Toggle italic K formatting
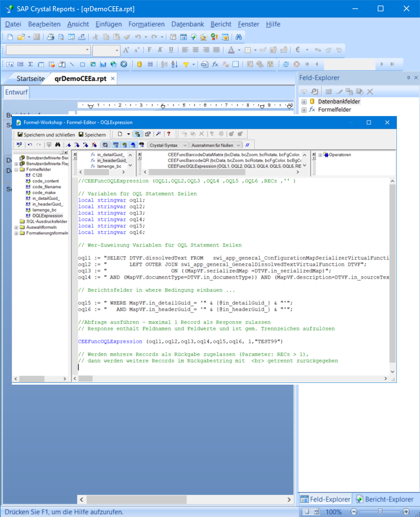This screenshot has width=420, height=517. click(x=160, y=50)
